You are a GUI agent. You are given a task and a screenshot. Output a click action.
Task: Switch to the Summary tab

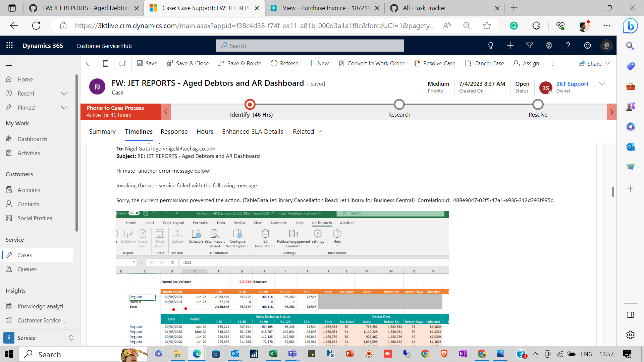tap(102, 131)
